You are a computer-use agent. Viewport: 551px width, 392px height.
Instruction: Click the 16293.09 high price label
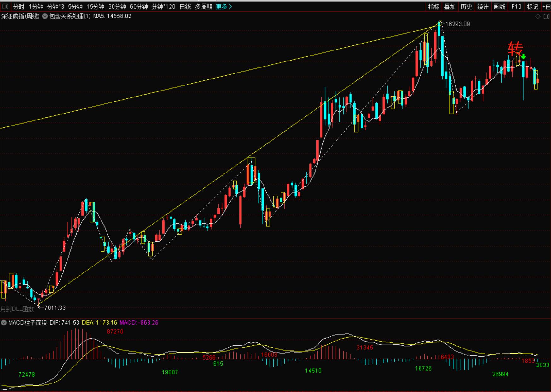point(457,24)
